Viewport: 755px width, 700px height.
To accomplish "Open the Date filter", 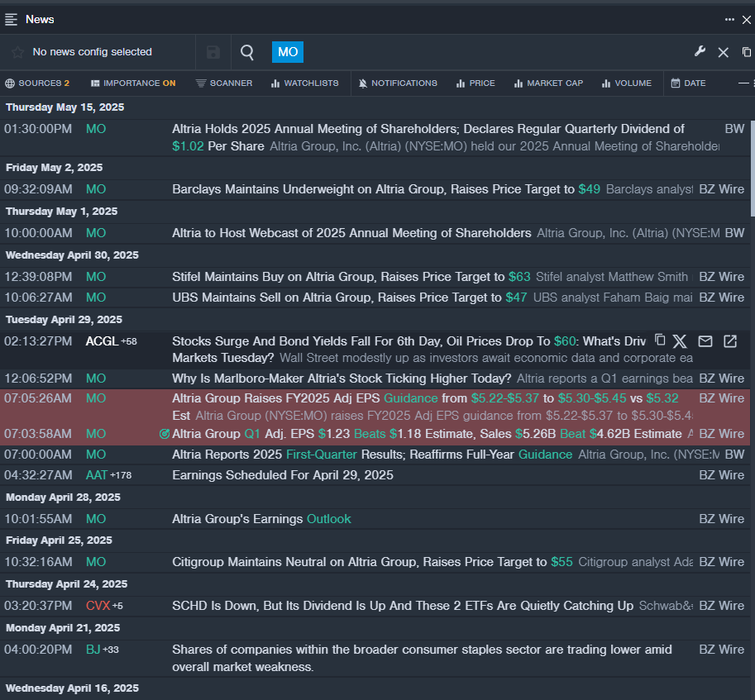I will [x=689, y=83].
